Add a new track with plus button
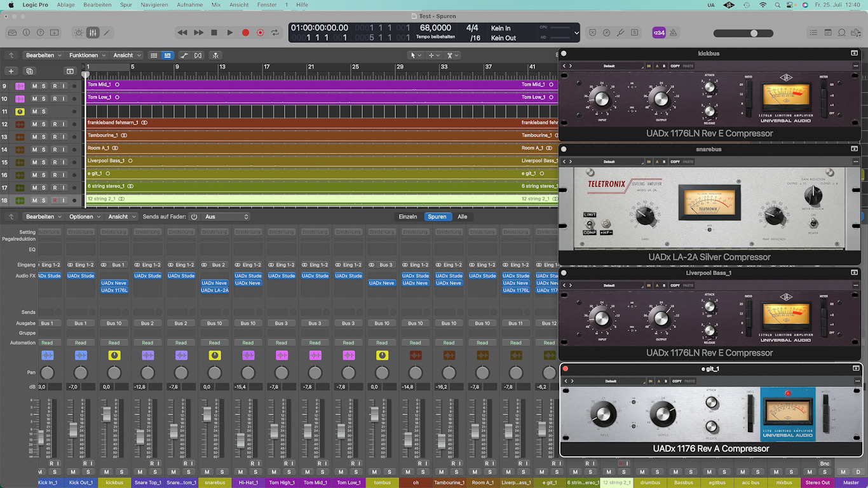The width and height of the screenshot is (868, 488). pos(11,71)
